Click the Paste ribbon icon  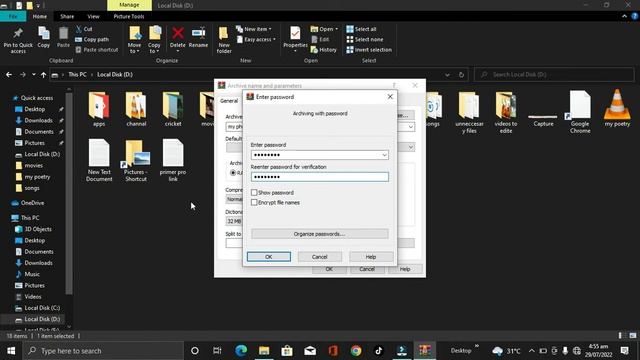[x=63, y=38]
